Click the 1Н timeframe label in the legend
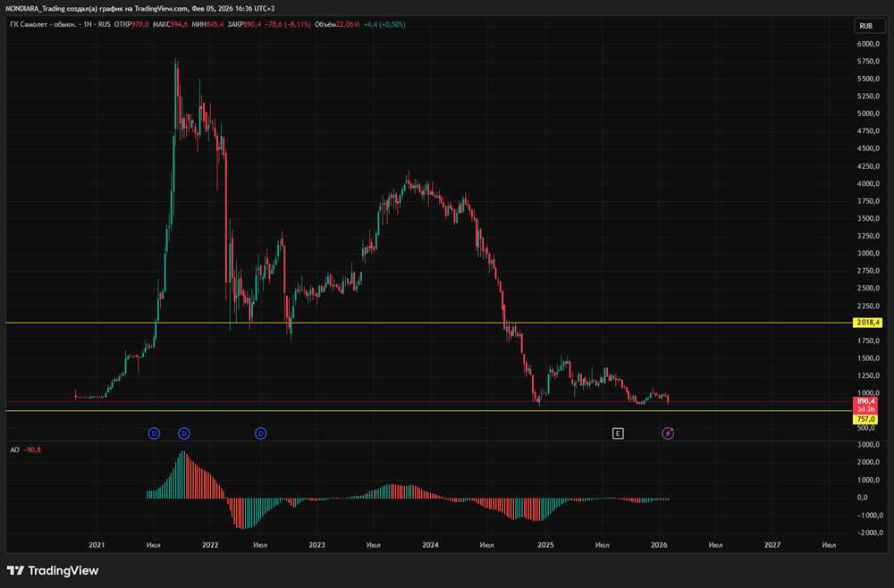 (x=89, y=24)
